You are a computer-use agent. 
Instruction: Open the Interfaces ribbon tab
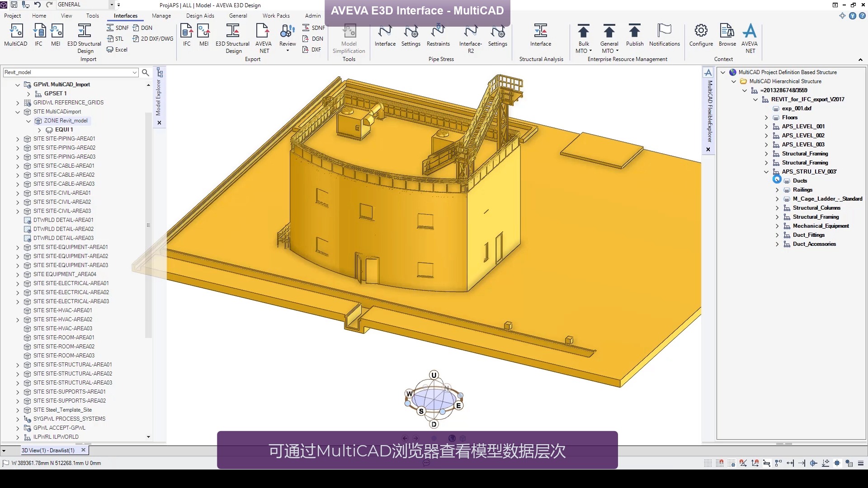pos(125,15)
